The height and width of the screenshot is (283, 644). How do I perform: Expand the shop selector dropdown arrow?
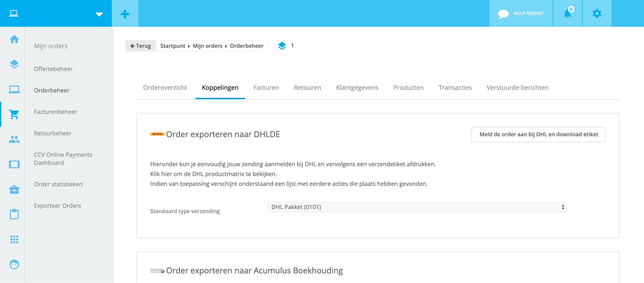point(99,14)
